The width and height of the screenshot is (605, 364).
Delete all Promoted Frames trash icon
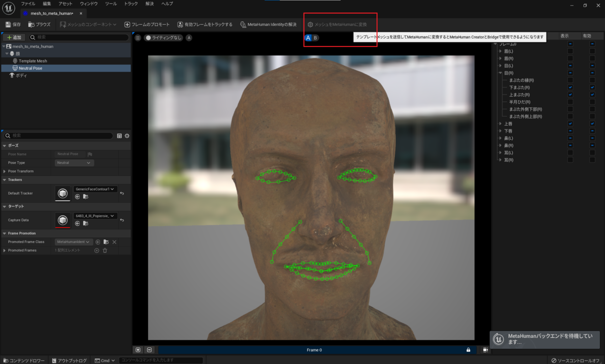click(x=105, y=250)
